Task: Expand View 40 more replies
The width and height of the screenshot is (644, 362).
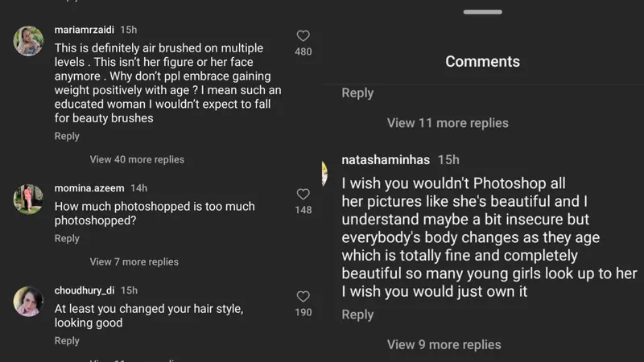Action: [137, 159]
